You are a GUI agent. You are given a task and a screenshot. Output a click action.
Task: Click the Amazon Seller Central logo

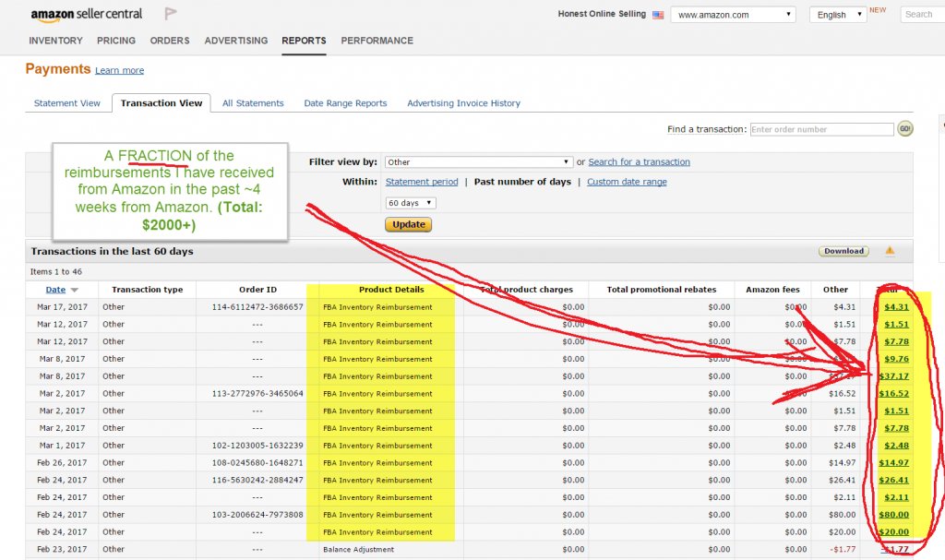(x=86, y=15)
